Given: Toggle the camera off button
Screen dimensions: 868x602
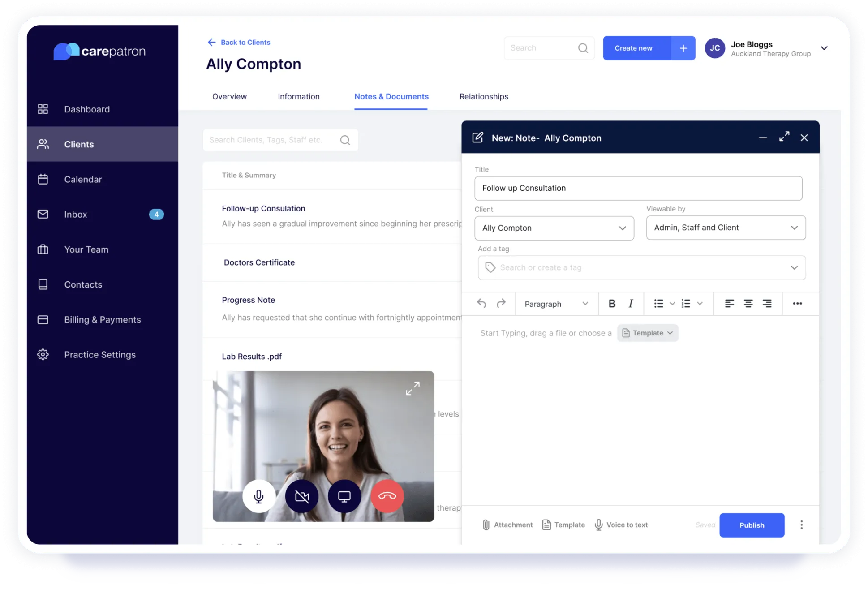Looking at the screenshot, I should click(301, 496).
